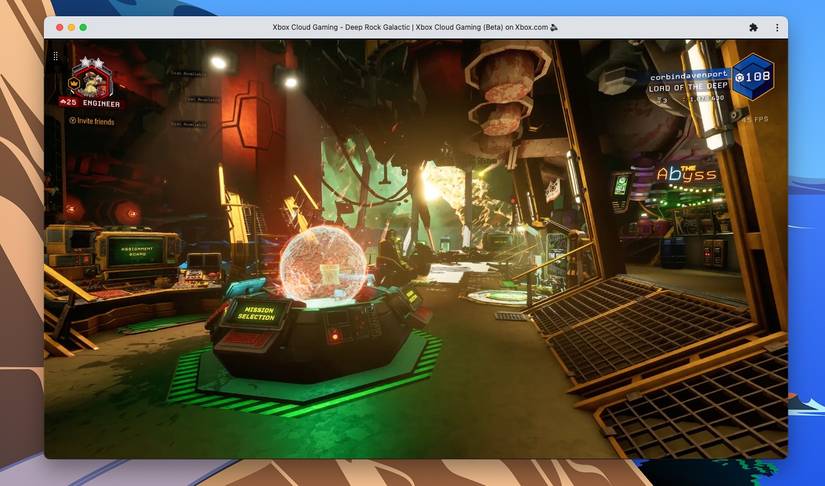Open the browser three-dot menu
The image size is (825, 486).
point(777,27)
